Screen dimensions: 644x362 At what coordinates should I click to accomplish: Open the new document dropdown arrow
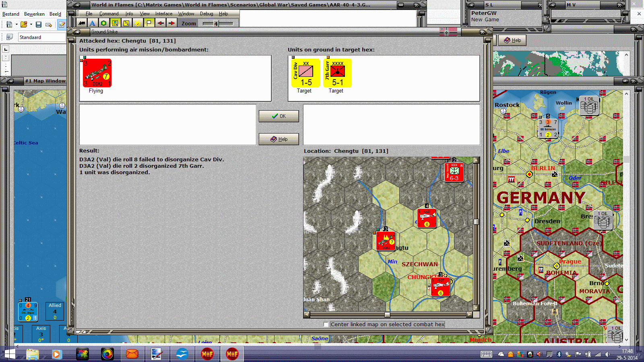[x=17, y=25]
